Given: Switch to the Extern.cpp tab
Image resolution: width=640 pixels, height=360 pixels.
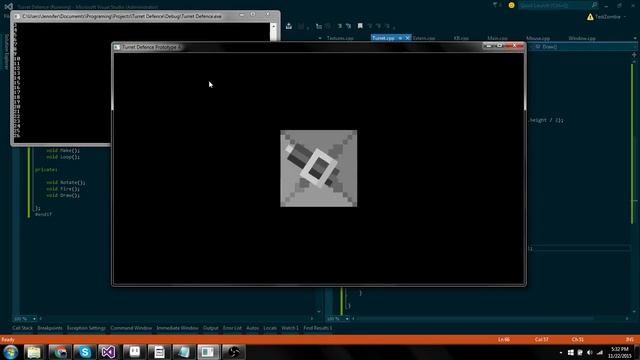Looking at the screenshot, I should point(424,38).
